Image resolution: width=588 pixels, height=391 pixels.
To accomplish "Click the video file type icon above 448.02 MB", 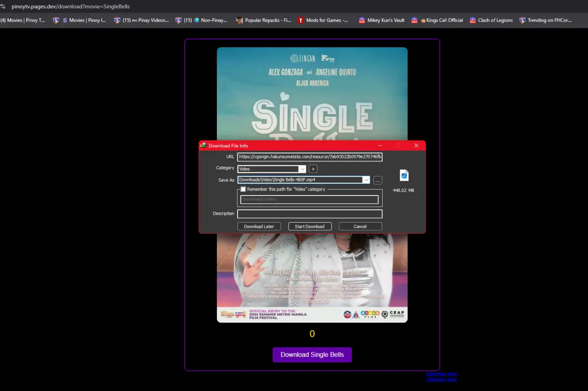I will coord(404,175).
